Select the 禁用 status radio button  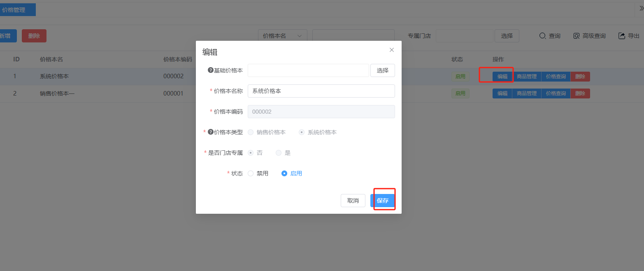coord(251,173)
